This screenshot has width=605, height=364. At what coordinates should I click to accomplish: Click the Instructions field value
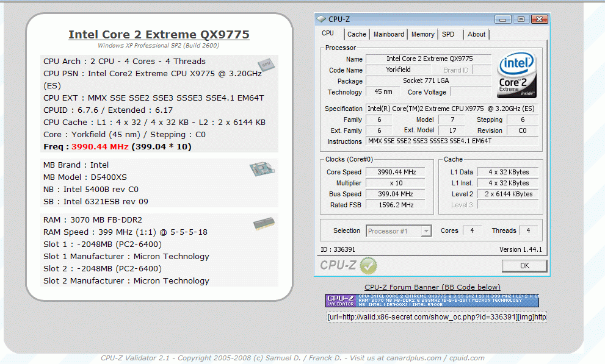[x=452, y=141]
